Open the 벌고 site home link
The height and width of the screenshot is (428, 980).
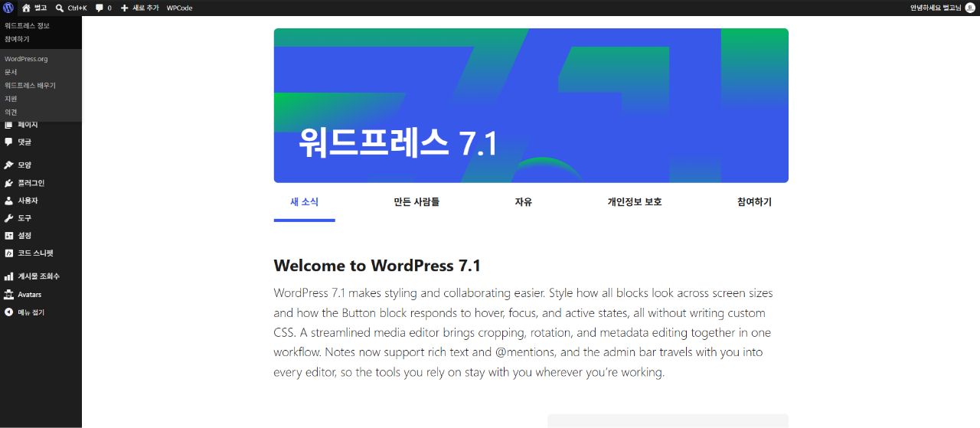point(34,8)
